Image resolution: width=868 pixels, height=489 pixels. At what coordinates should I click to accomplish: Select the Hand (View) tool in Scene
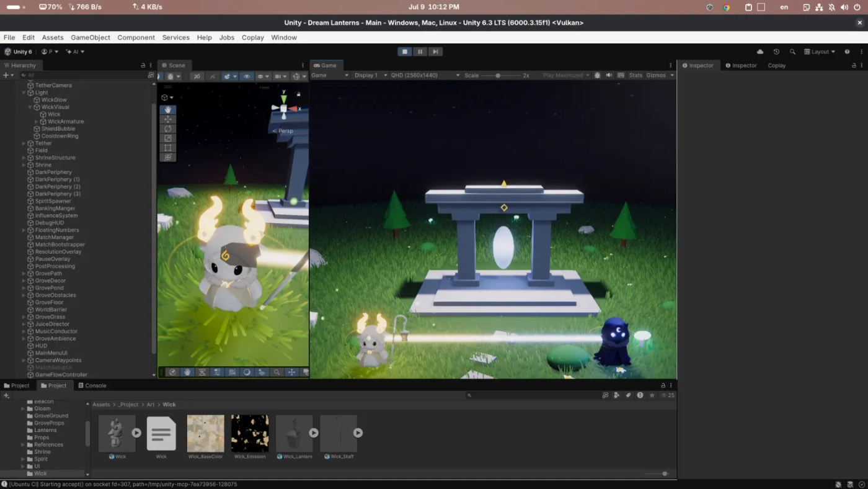(168, 109)
